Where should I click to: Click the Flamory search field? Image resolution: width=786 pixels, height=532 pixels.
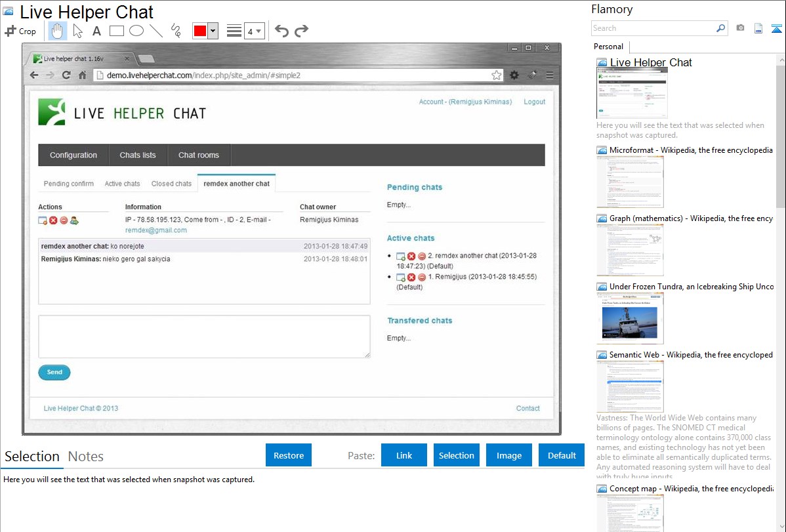tap(653, 28)
